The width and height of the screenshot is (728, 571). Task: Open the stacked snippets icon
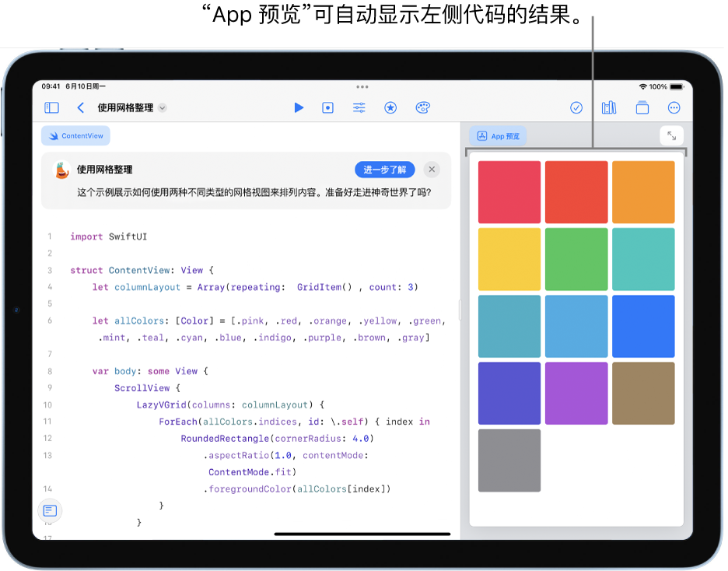tap(642, 108)
